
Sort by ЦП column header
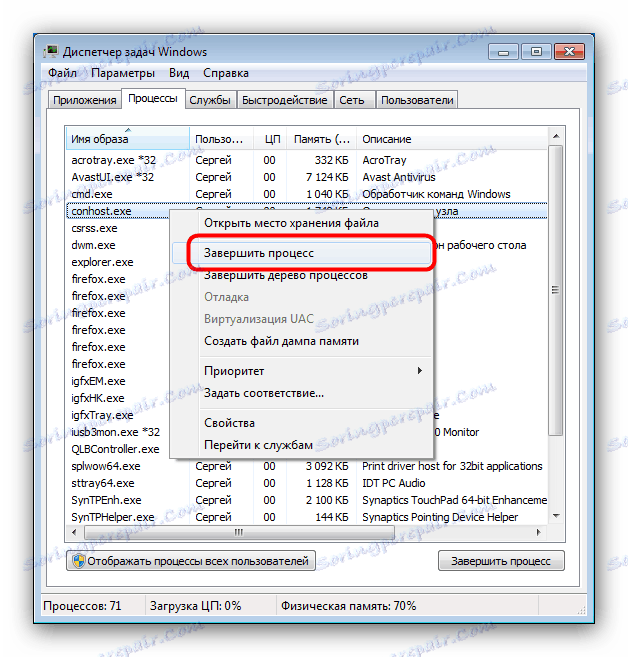point(270,139)
